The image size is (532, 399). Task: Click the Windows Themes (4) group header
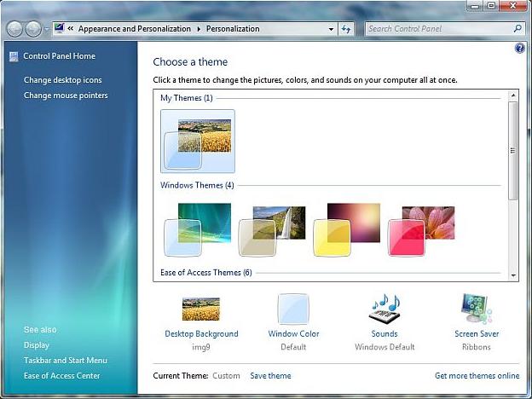(197, 185)
